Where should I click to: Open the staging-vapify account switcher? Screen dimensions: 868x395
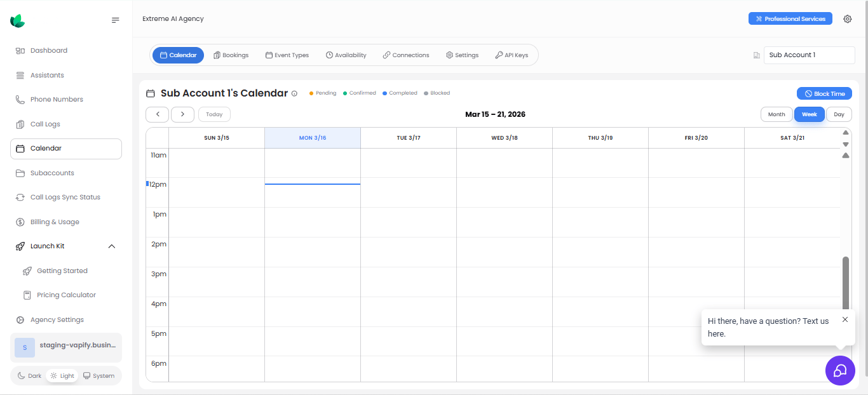pyautogui.click(x=66, y=347)
